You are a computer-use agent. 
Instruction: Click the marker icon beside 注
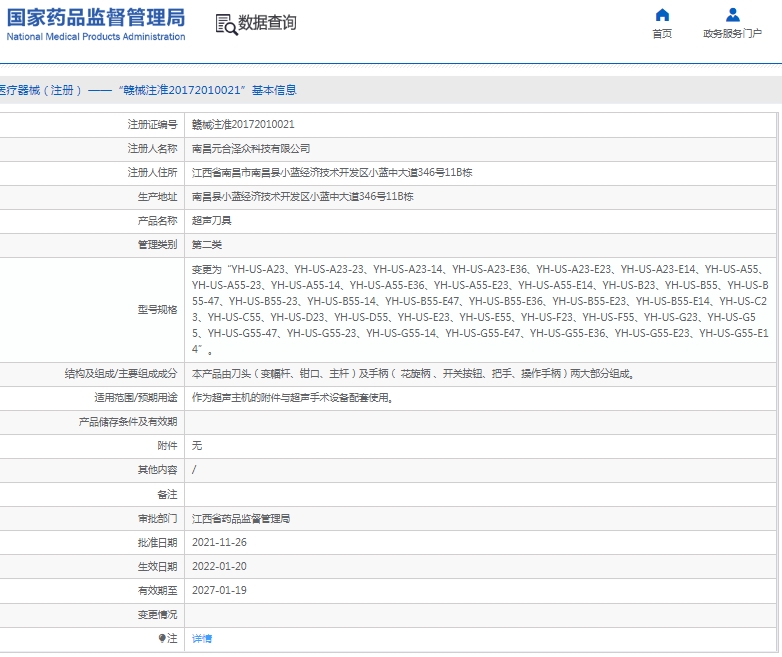[x=162, y=638]
